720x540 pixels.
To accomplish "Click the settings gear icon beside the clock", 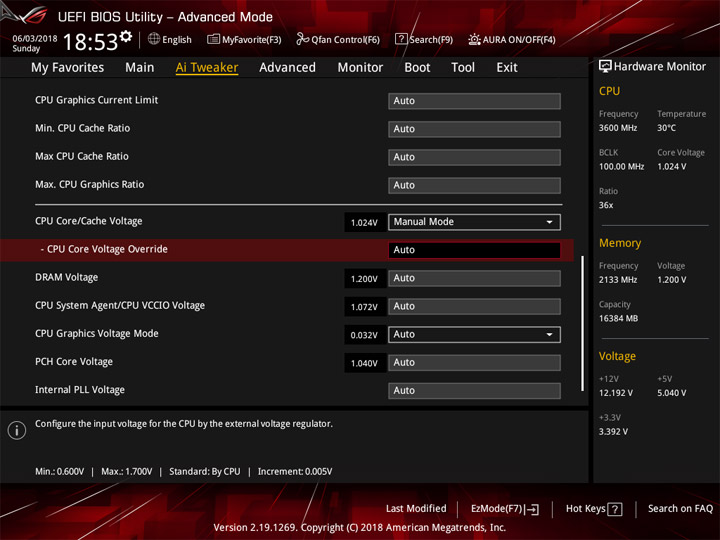I will point(126,36).
